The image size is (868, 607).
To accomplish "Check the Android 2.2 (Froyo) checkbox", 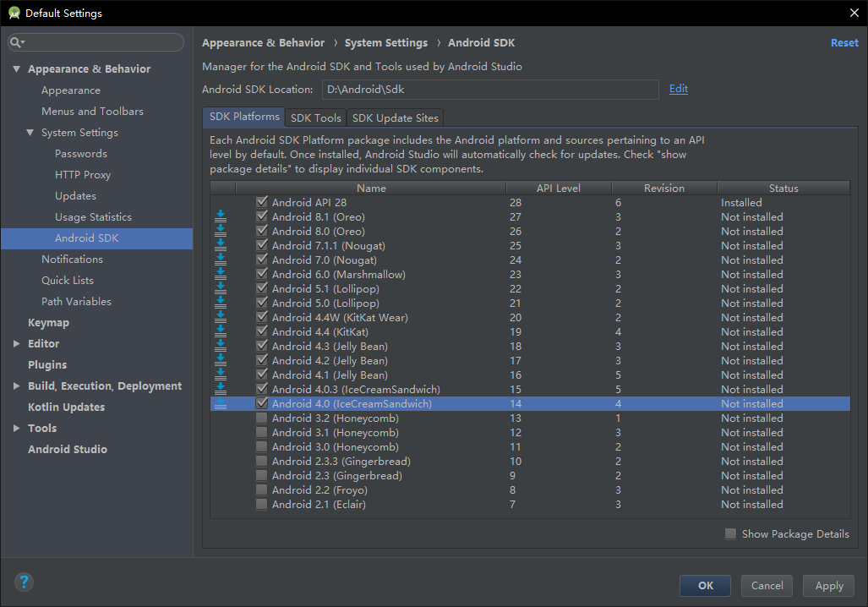I will click(x=262, y=490).
